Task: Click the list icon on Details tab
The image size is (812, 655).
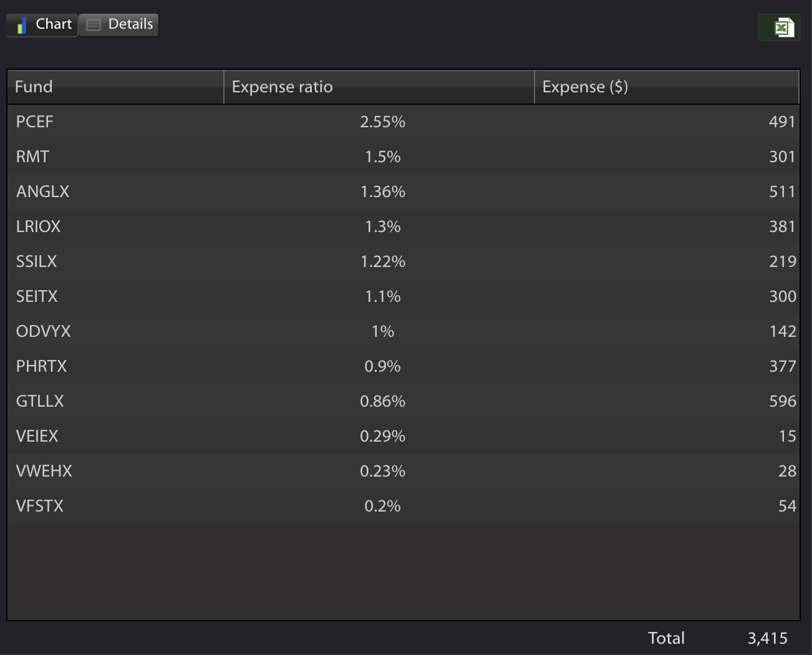Action: [94, 25]
